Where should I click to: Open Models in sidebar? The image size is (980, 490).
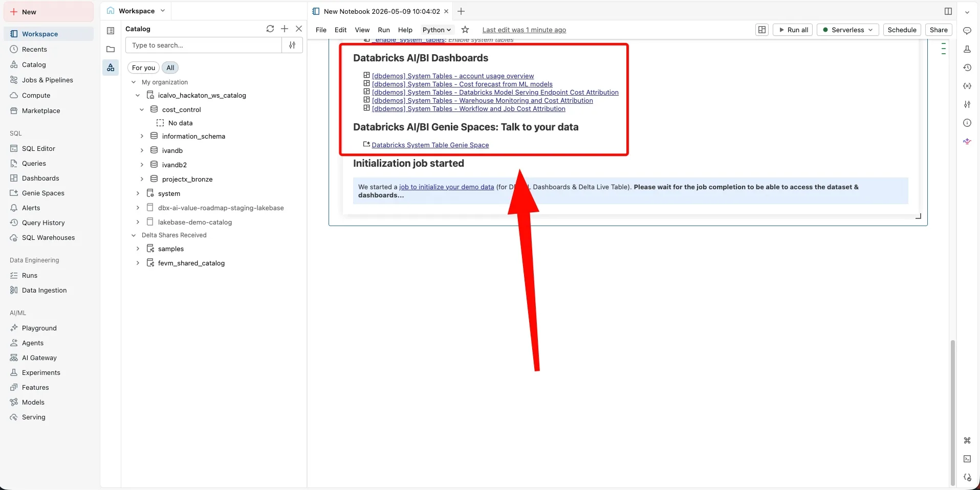[48, 402]
